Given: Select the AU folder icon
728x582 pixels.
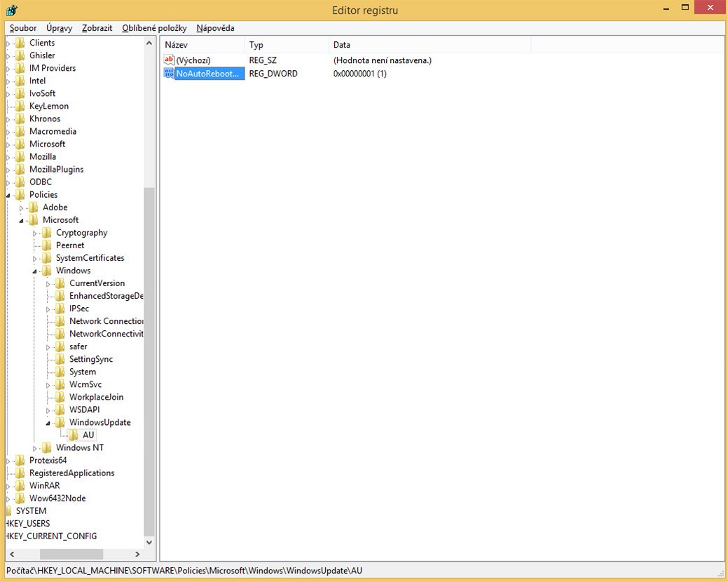Looking at the screenshot, I should tap(74, 435).
